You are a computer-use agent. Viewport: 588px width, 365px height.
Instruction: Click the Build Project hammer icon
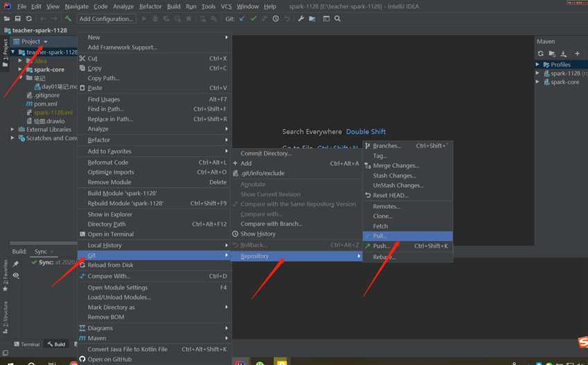[x=68, y=19]
